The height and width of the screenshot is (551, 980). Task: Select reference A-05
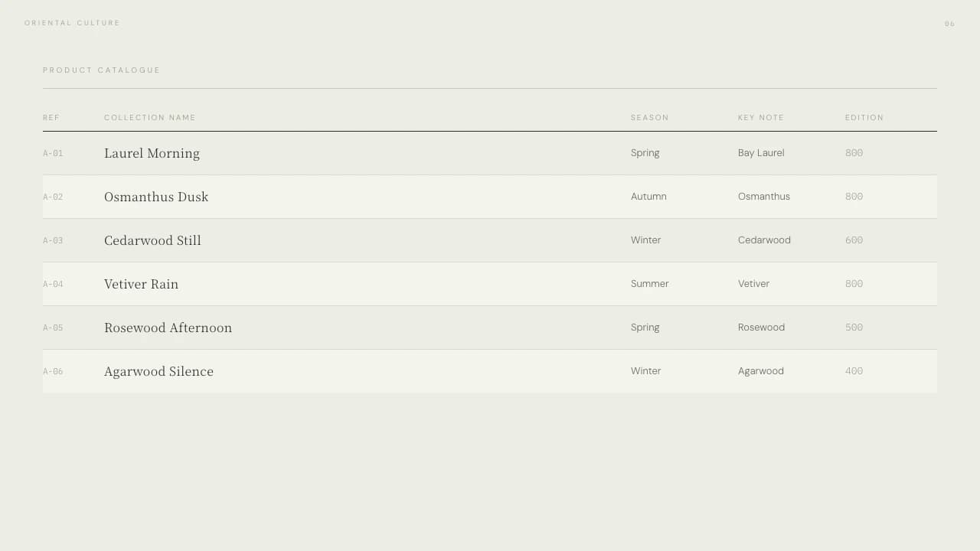53,328
